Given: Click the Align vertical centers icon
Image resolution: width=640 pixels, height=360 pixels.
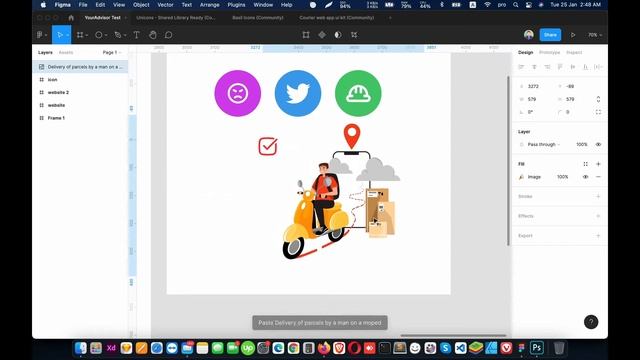Looking at the screenshot, I should (x=573, y=67).
